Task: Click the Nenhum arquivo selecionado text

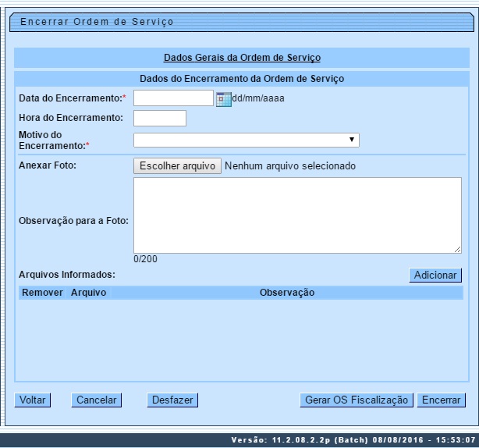Action: [x=289, y=166]
